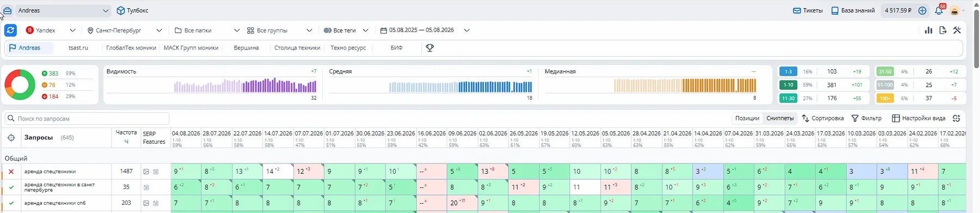Click the Видимость purple bar chart

(x=245, y=86)
